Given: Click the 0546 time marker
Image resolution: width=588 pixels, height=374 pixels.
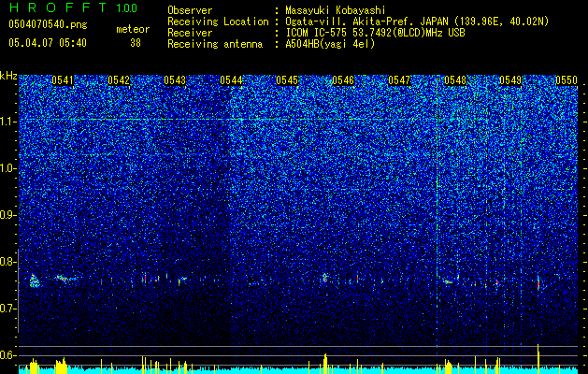Looking at the screenshot, I should (x=343, y=80).
